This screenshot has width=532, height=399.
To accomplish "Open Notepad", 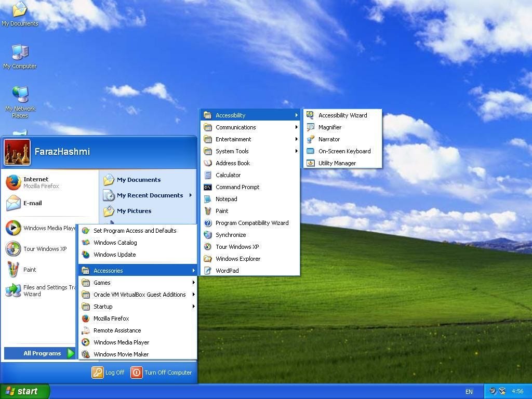I will tap(227, 199).
